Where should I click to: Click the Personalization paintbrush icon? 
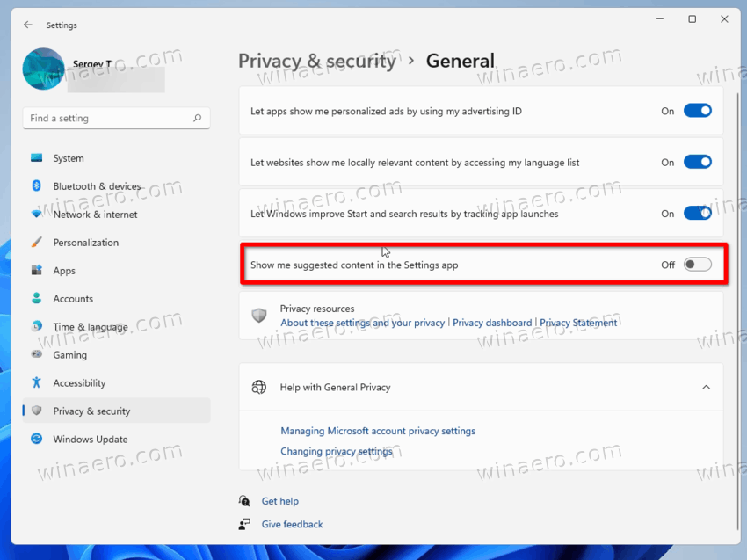point(36,242)
